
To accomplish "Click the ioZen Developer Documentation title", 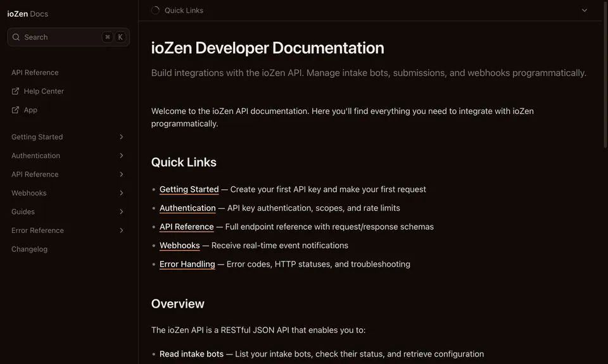I will coord(267,48).
